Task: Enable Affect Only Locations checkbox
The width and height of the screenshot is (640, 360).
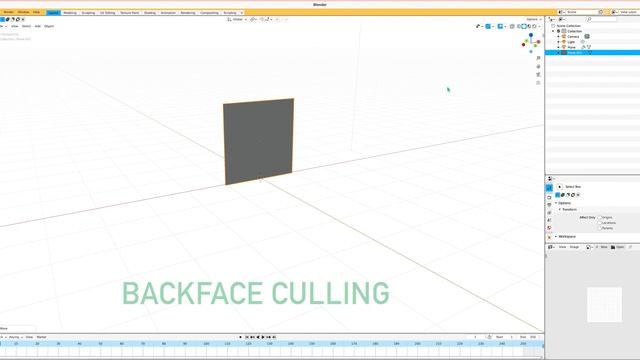Action: (600, 223)
